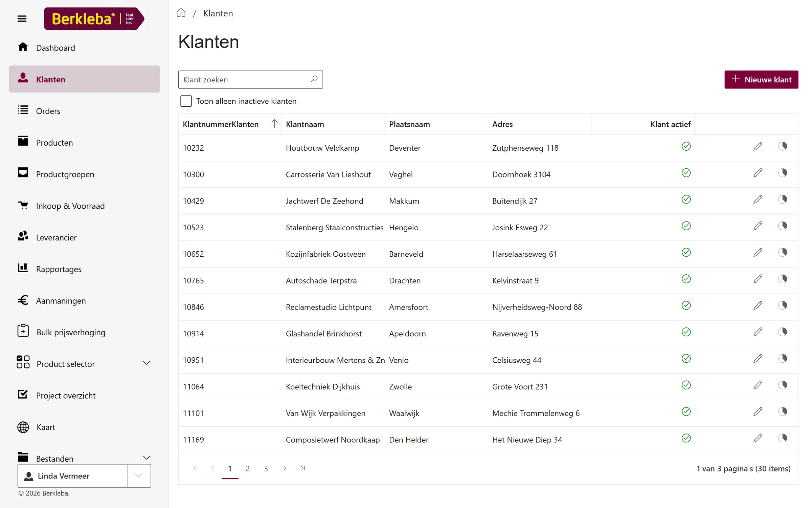Go to next page arrow

(285, 468)
